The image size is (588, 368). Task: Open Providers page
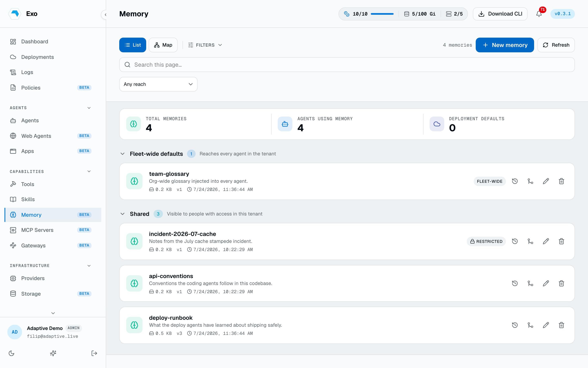pos(53,278)
